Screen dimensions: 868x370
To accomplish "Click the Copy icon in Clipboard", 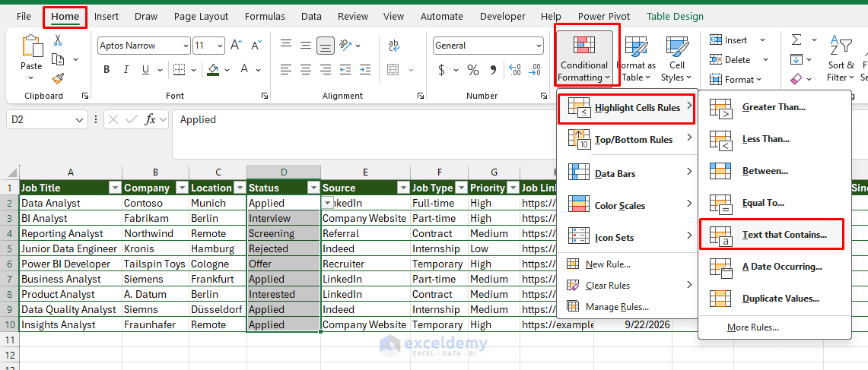I will [x=58, y=59].
